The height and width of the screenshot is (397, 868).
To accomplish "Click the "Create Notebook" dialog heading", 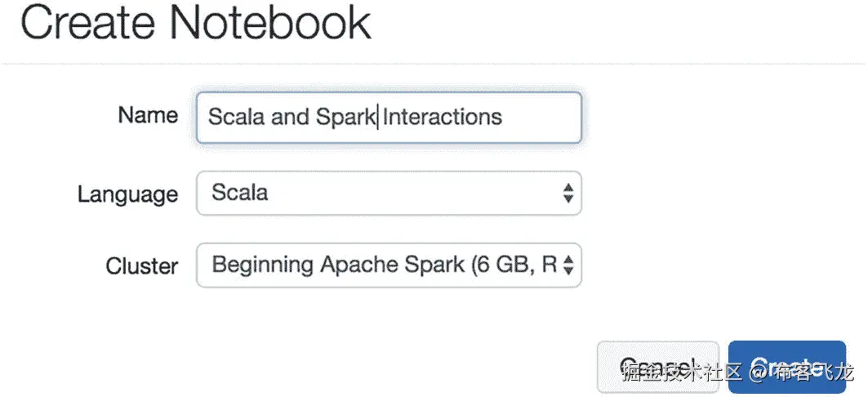I will pos(196,25).
